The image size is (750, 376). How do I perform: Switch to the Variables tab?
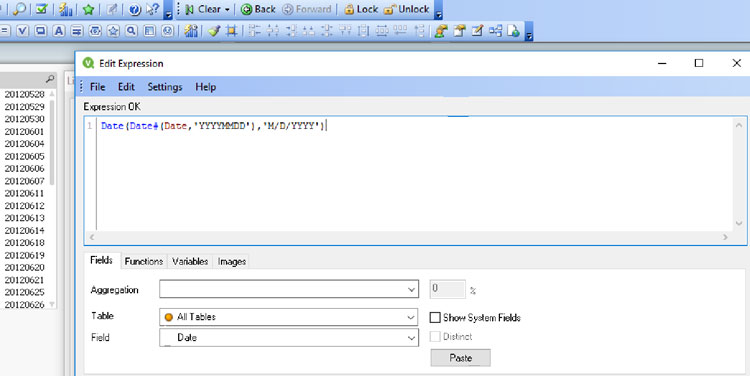(x=190, y=261)
